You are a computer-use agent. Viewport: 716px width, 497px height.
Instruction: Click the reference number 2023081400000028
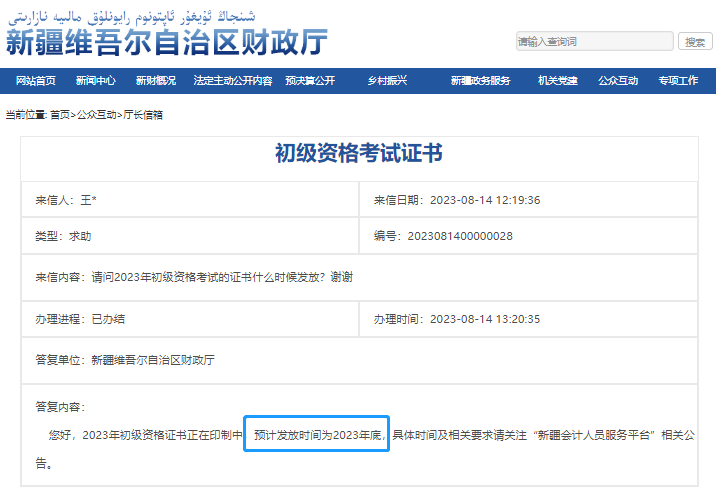(x=459, y=236)
